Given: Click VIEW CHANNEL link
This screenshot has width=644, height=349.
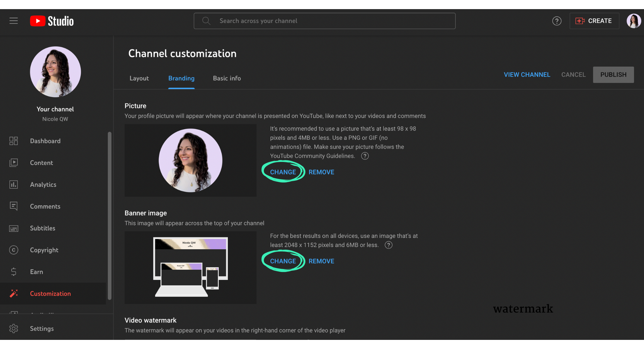Looking at the screenshot, I should 527,75.
